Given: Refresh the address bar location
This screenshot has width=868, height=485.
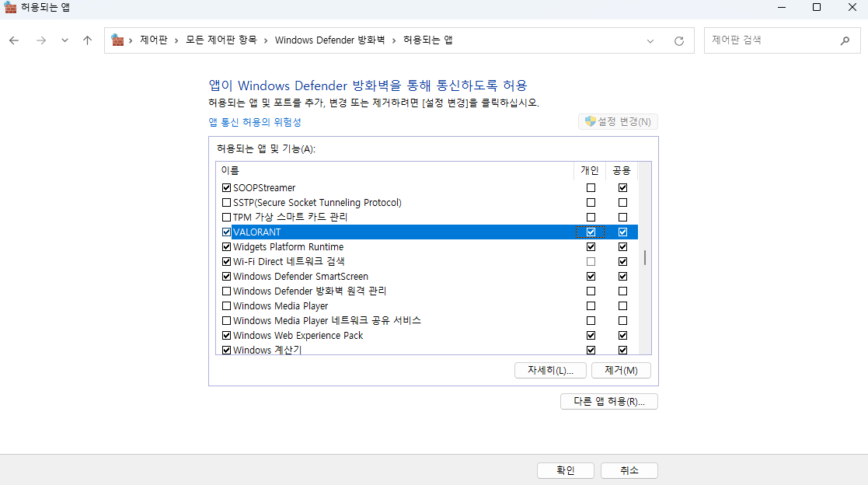Looking at the screenshot, I should 678,41.
